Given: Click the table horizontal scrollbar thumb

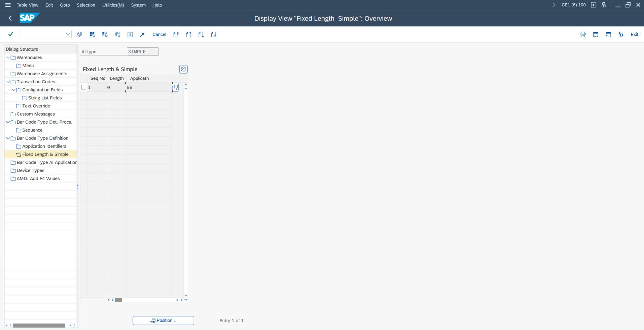Looking at the screenshot, I should [x=118, y=300].
